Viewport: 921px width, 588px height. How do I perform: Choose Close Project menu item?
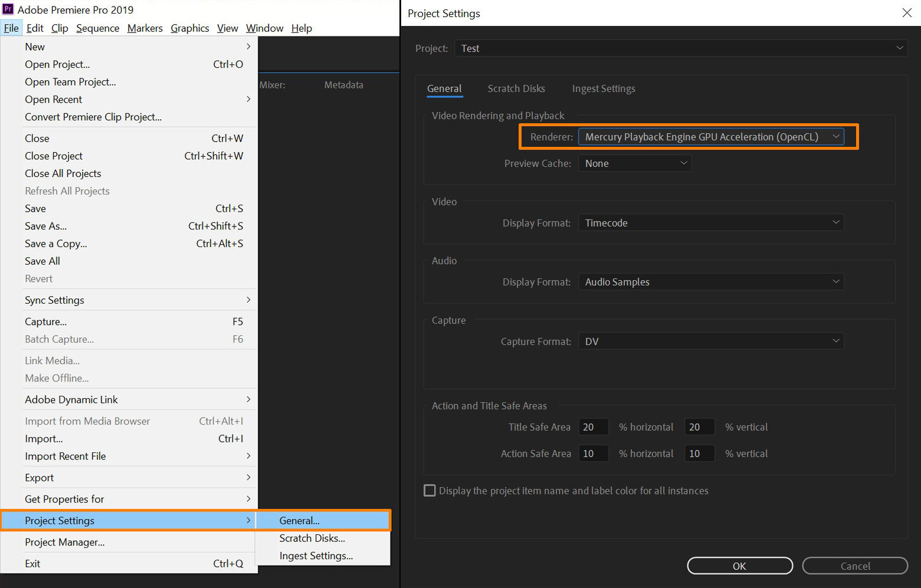[129, 156]
